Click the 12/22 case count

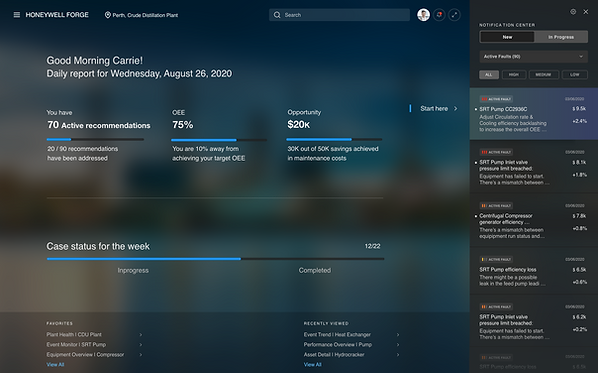pyautogui.click(x=372, y=246)
